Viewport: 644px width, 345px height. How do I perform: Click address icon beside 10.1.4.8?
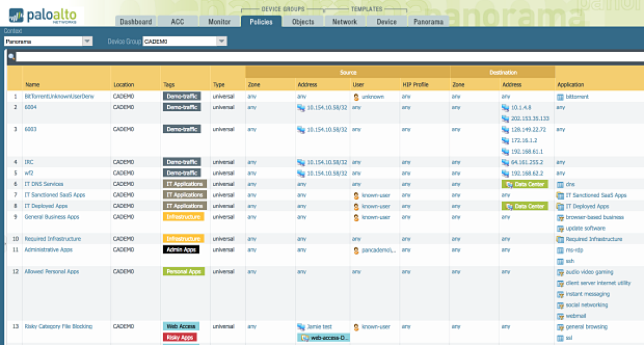coord(505,107)
